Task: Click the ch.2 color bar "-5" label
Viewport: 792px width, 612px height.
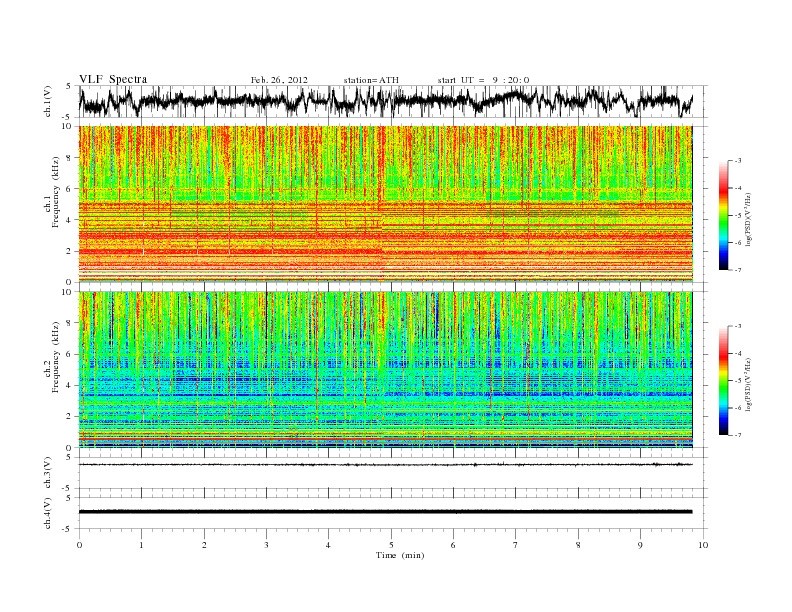Action: pos(738,381)
